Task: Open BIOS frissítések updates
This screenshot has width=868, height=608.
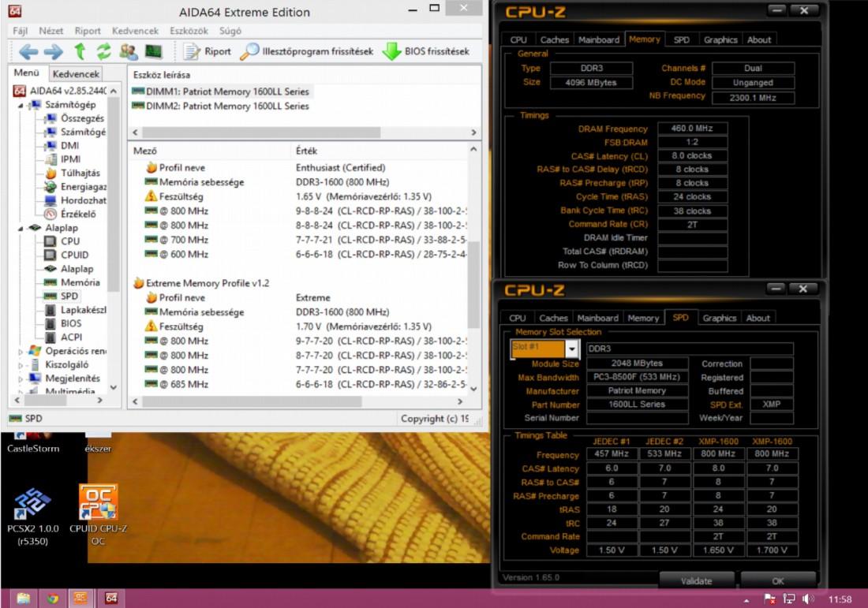Action: [426, 51]
